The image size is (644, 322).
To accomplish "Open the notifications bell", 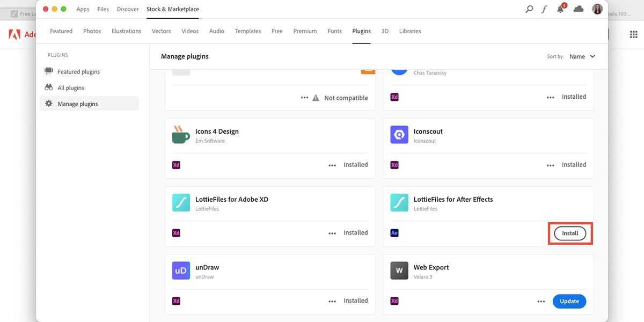I will (561, 9).
